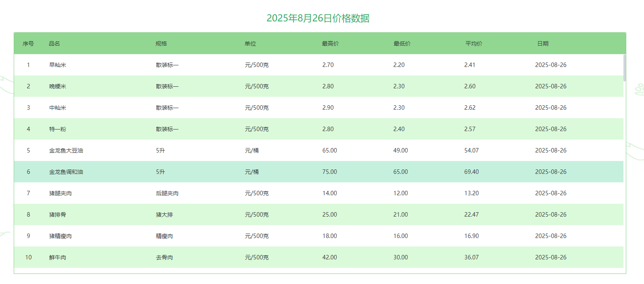Click the 品名 column header
The width and height of the screenshot is (644, 284).
tap(54, 44)
